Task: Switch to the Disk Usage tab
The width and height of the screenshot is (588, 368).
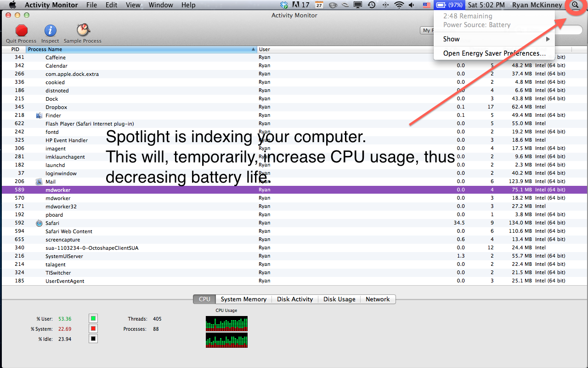Action: click(339, 299)
